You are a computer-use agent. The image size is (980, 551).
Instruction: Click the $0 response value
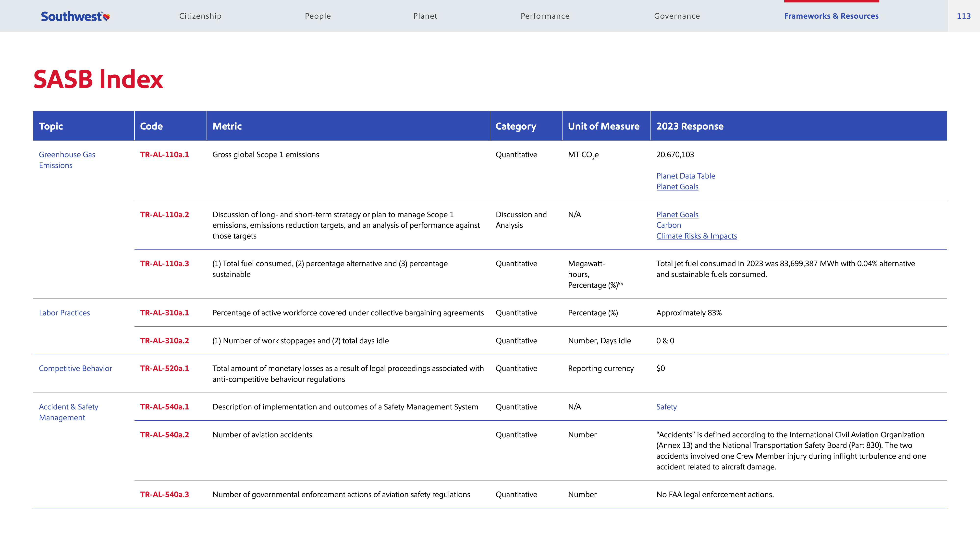pos(661,368)
